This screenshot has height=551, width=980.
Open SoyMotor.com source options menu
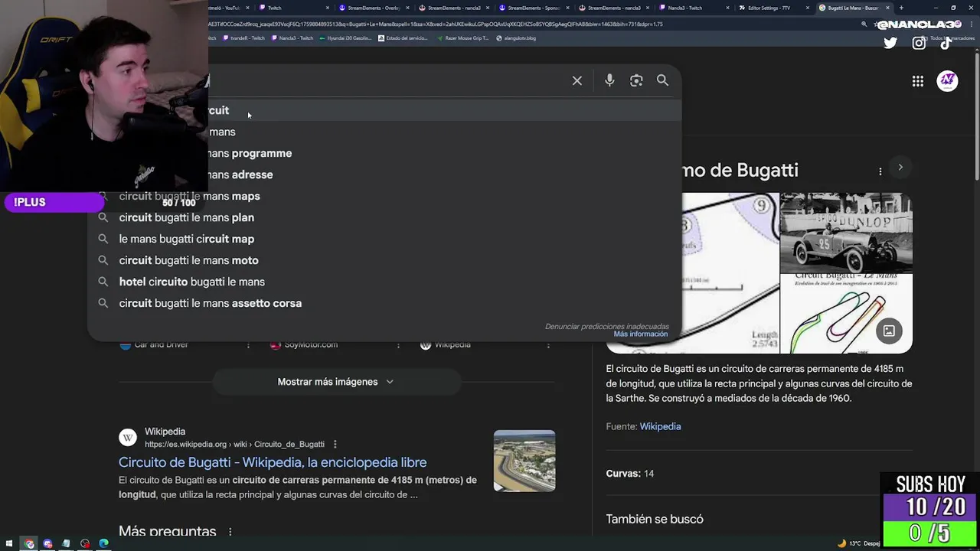pyautogui.click(x=397, y=345)
